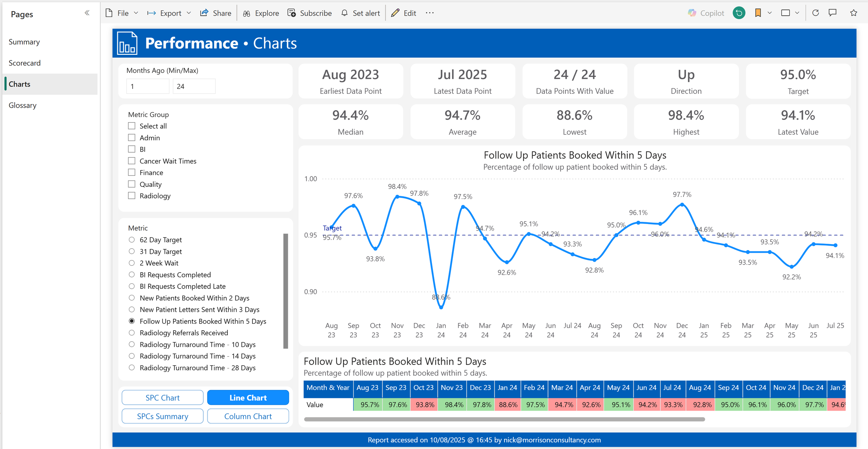The width and height of the screenshot is (868, 449).
Task: Click the more options ellipsis
Action: tap(429, 13)
